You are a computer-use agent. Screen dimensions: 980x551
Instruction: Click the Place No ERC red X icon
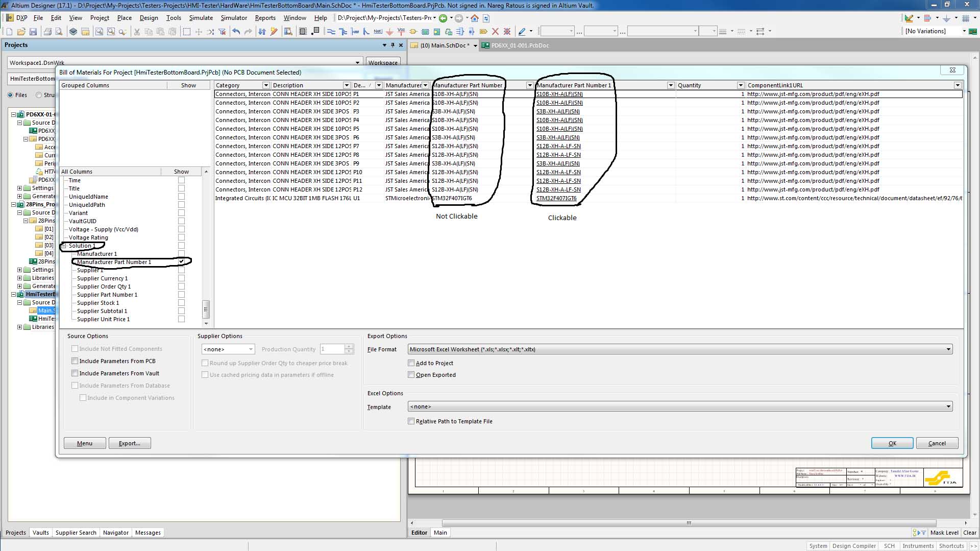coord(495,32)
